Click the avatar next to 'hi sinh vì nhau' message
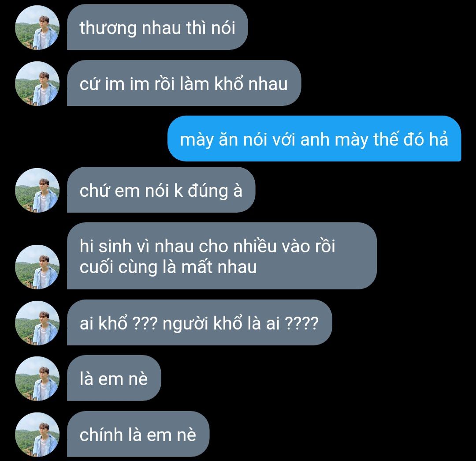The height and width of the screenshot is (461, 476). (x=37, y=267)
